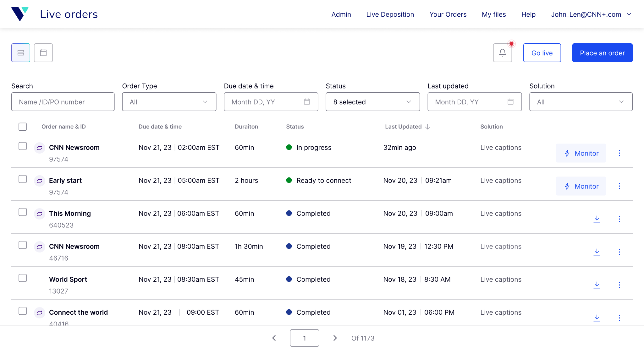
Task: Click recurring icon for Early start
Action: pos(40,181)
